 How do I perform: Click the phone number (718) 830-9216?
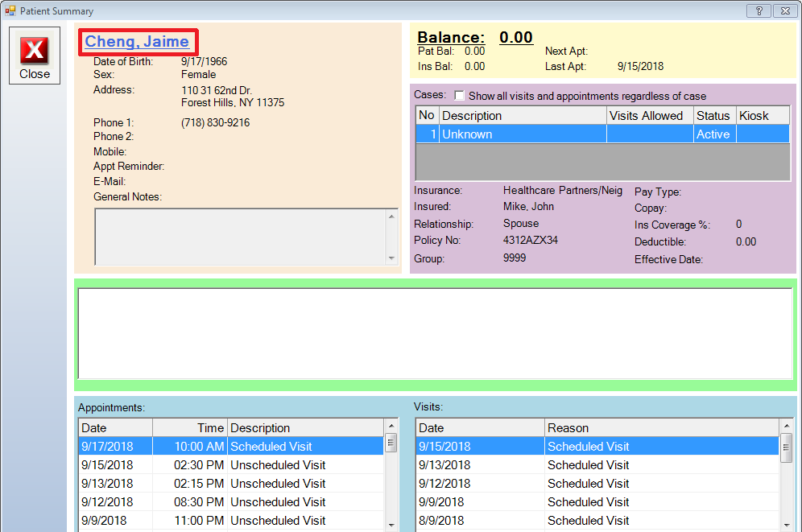(x=215, y=122)
